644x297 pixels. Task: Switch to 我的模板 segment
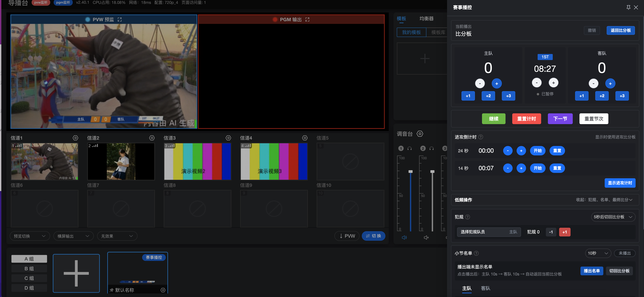click(411, 32)
